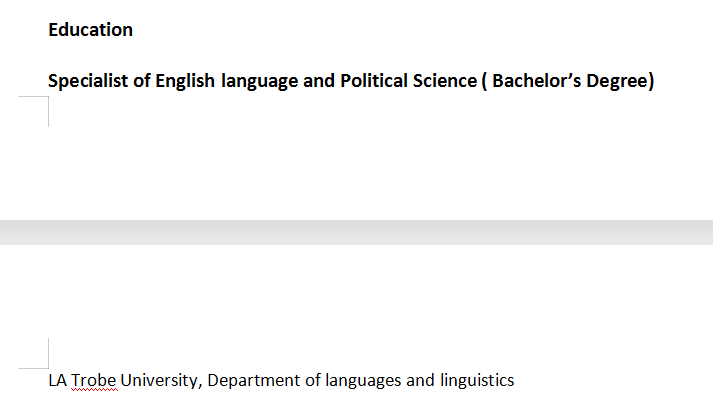Viewport: 713px width, 406px height.
Task: Place cursor at the end of "Degree)"
Action: point(655,81)
